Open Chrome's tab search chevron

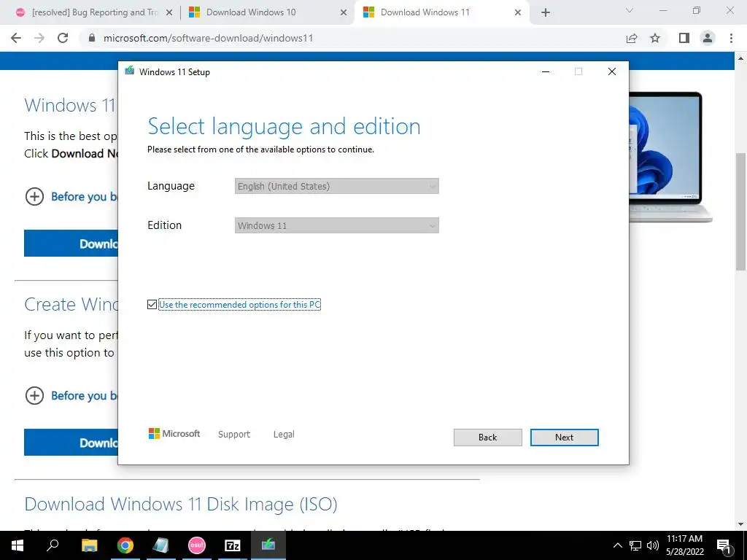[630, 10]
